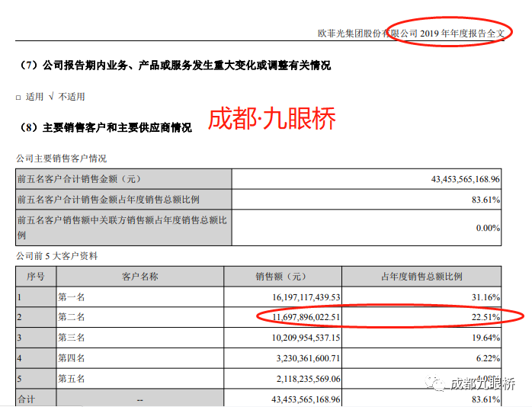Select the 占年度销售总额比例 column header
This screenshot has width=532, height=407.
[421, 277]
